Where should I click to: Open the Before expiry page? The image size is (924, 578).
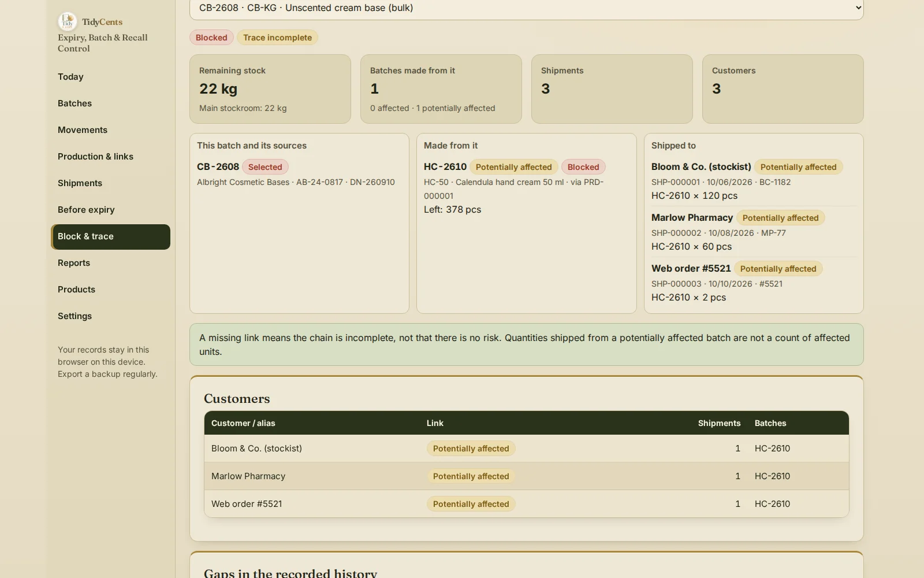110,210
